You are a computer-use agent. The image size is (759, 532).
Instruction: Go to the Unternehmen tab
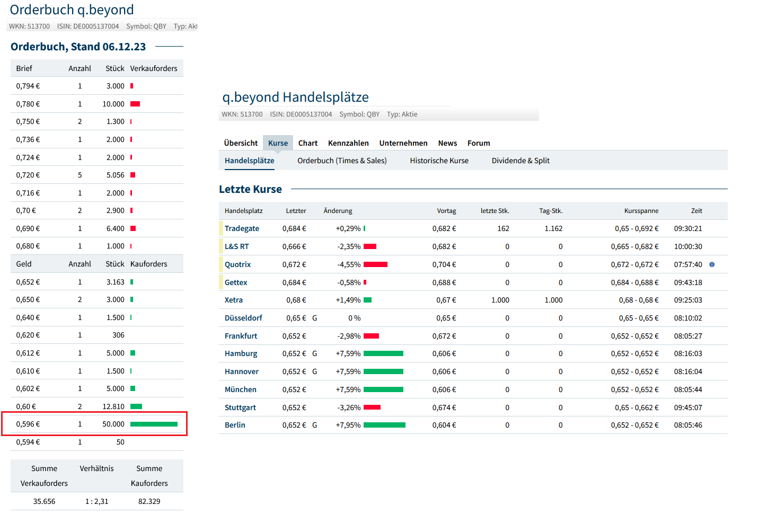[403, 143]
